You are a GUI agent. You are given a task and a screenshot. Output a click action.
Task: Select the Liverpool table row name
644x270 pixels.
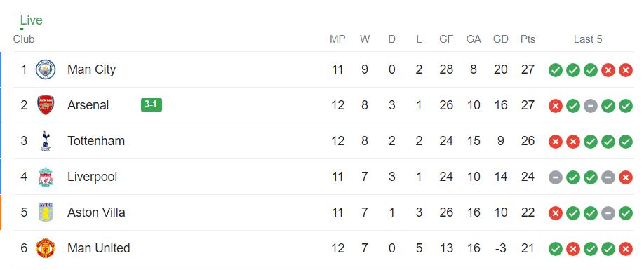tap(92, 177)
